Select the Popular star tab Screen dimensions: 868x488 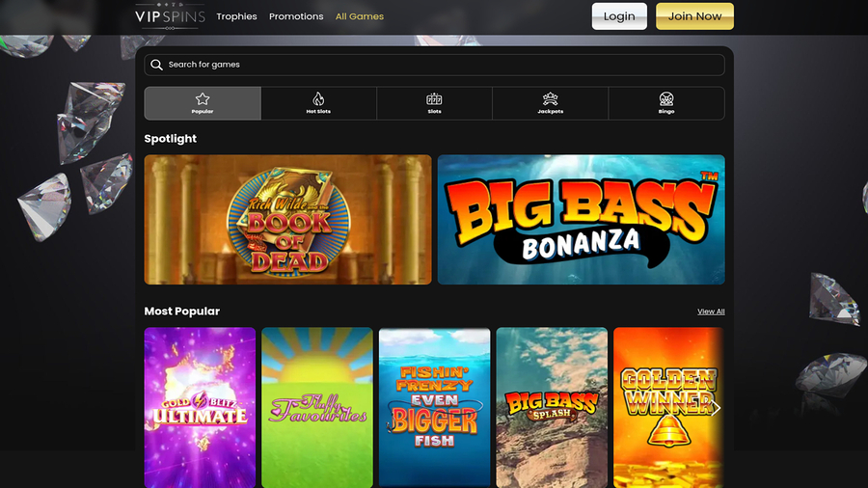pyautogui.click(x=203, y=103)
